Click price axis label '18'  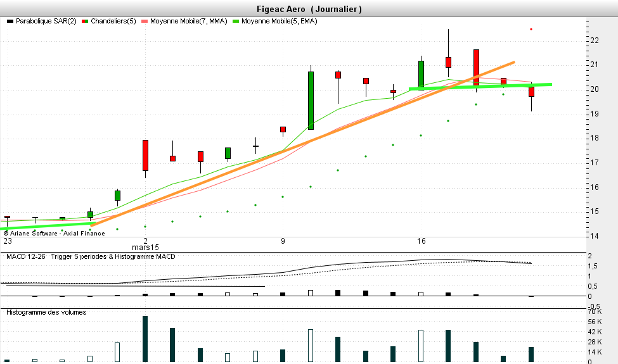point(595,138)
